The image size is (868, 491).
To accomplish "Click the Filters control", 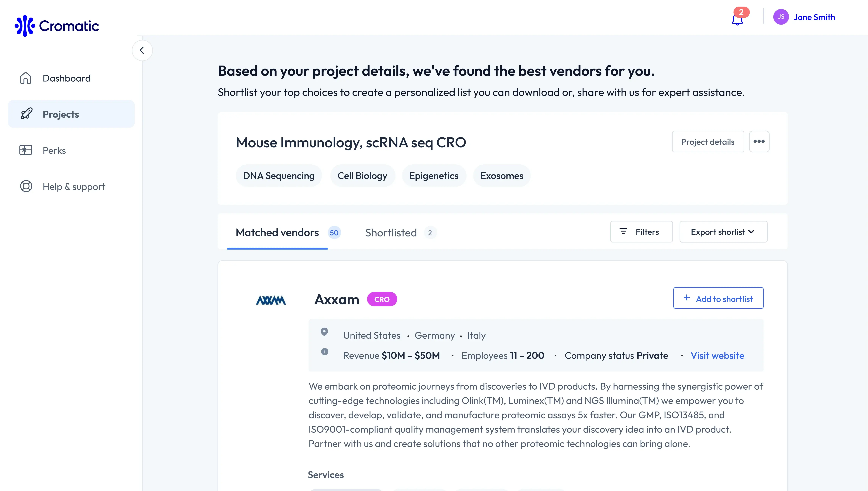I will point(641,232).
